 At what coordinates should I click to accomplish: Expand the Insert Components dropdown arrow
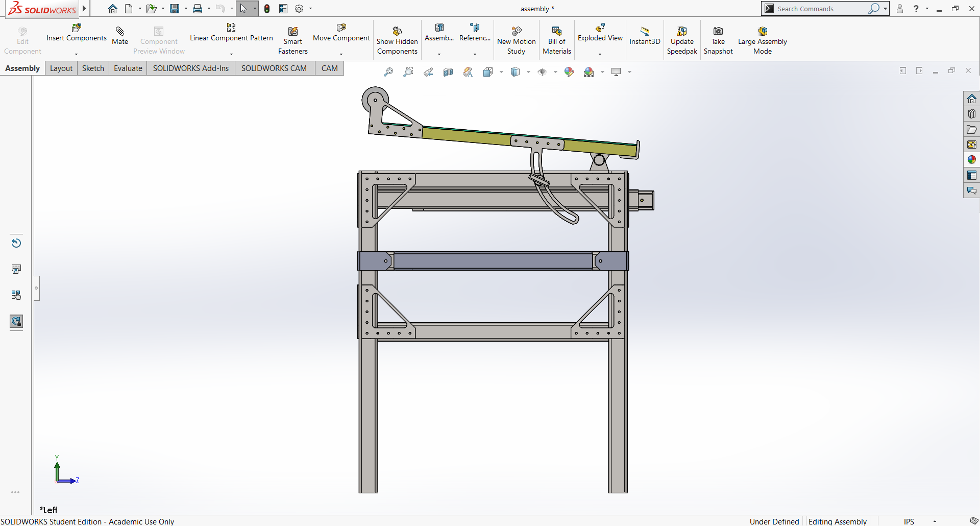[77, 54]
